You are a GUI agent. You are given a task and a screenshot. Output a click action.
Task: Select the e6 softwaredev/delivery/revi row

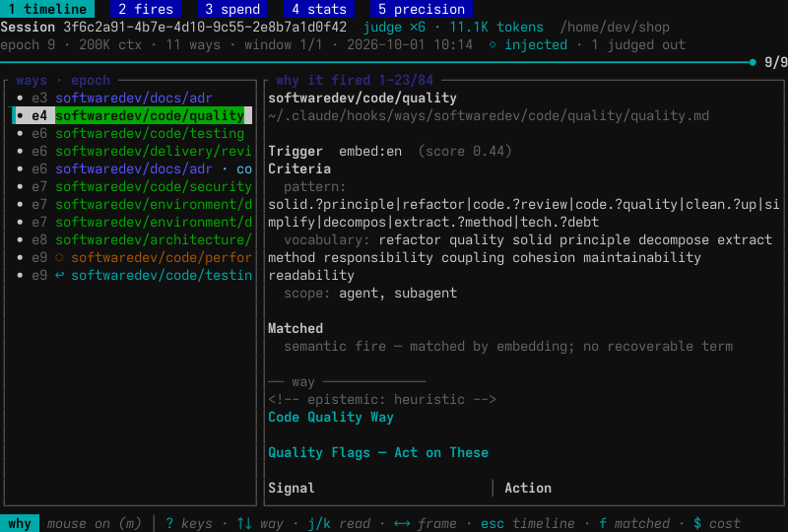click(131, 151)
